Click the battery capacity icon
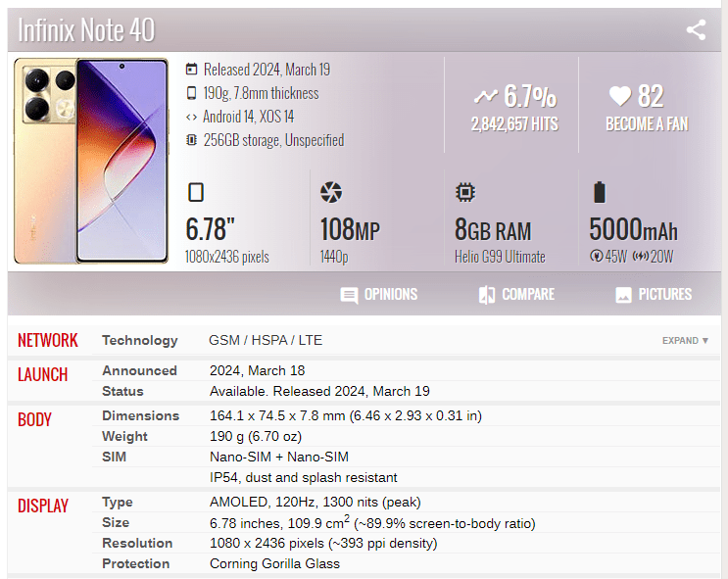The height and width of the screenshot is (579, 728). point(600,192)
